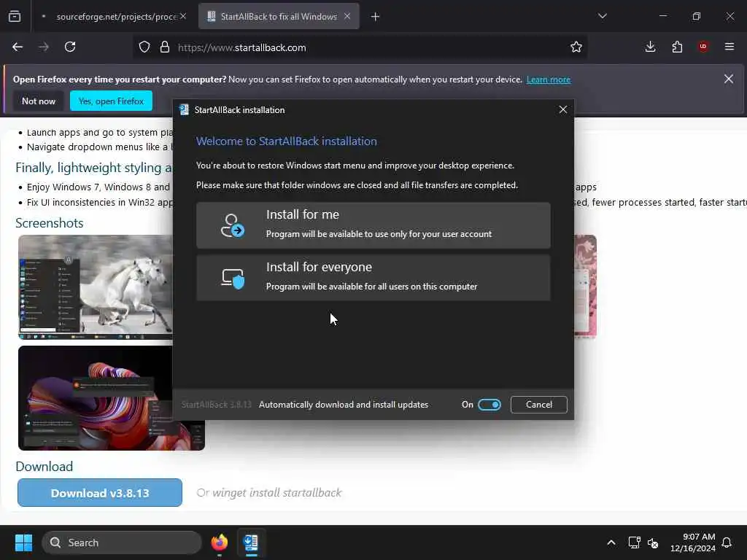Open Firefox from the taskbar
This screenshot has width=747, height=560.
point(220,542)
